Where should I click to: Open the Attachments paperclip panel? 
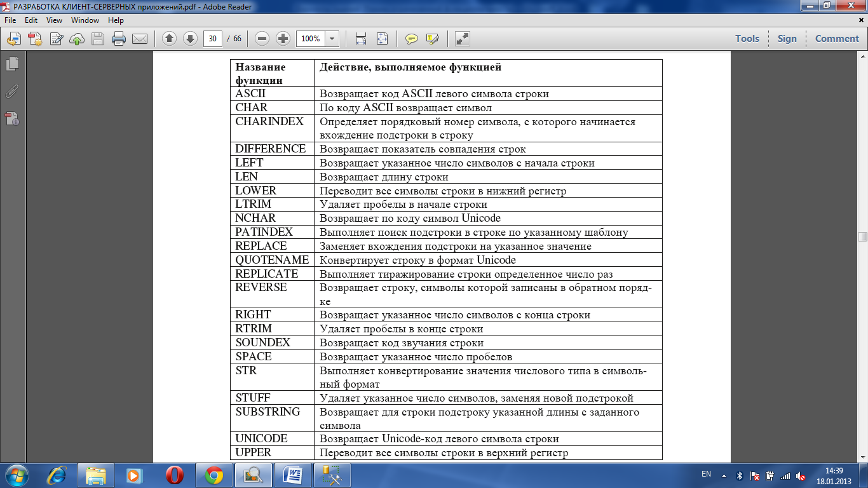coord(12,91)
